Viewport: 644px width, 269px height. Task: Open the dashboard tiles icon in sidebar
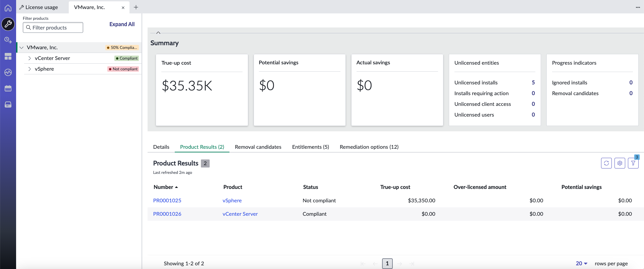[x=8, y=56]
